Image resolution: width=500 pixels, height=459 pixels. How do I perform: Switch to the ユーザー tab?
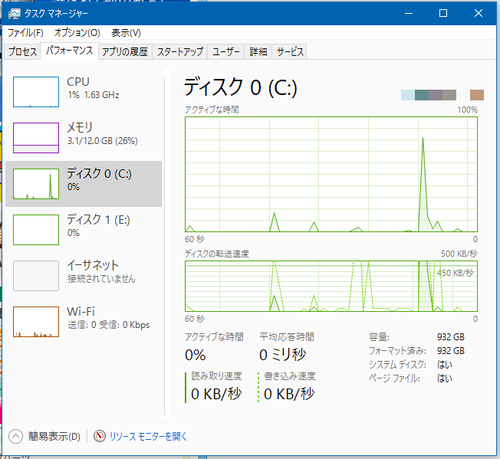tap(226, 52)
